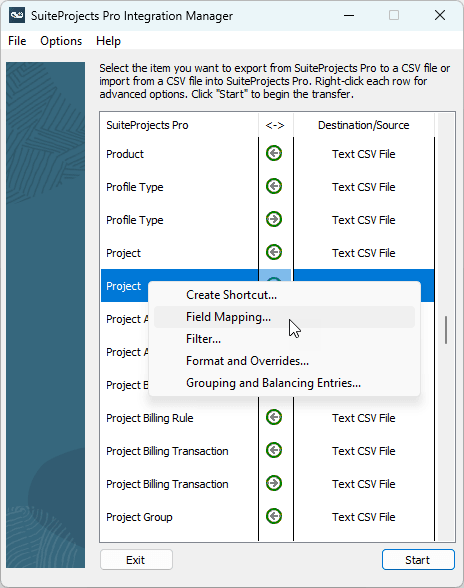464x588 pixels.
Task: Choose Create Shortcut... from the context menu
Action: click(x=284, y=295)
